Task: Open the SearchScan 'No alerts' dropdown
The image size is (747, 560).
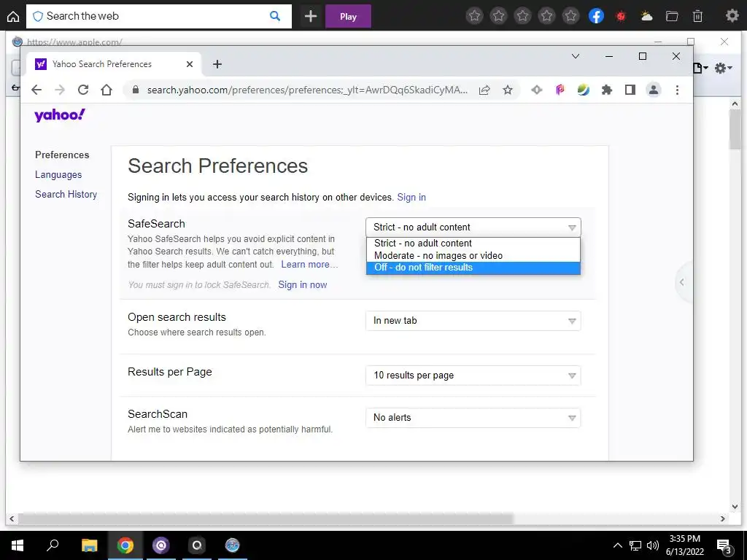Action: (x=473, y=418)
